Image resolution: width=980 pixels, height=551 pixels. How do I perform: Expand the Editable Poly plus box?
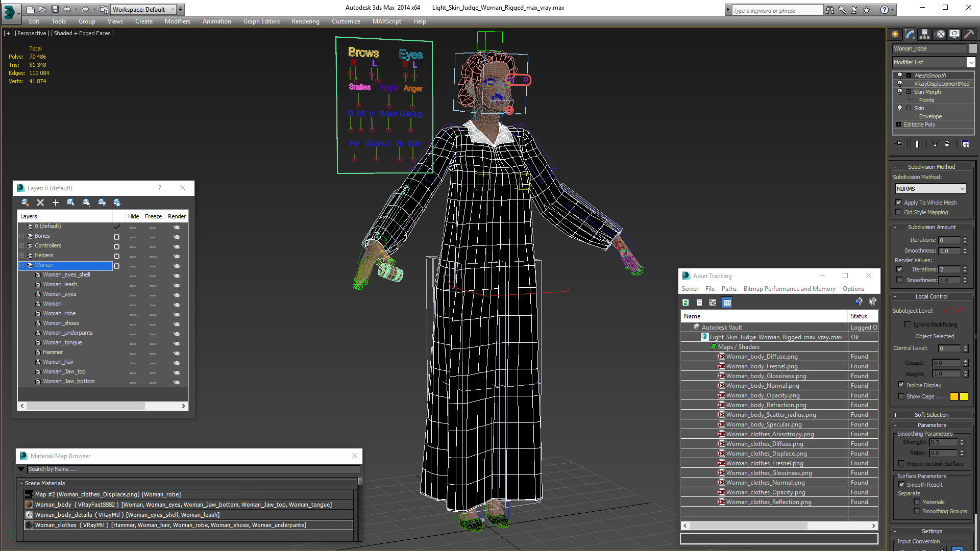coord(898,124)
